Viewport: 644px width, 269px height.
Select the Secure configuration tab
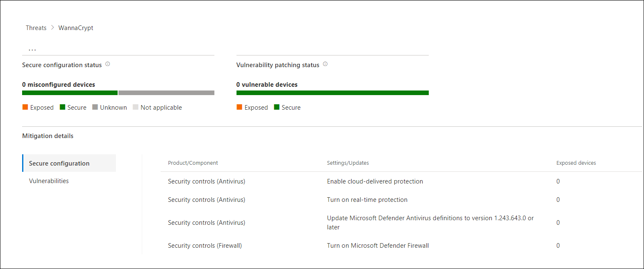(69, 163)
